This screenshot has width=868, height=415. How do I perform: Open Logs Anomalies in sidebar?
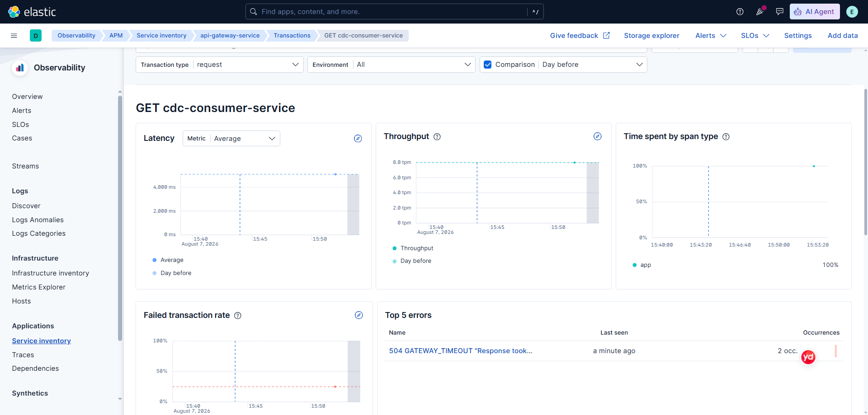38,220
